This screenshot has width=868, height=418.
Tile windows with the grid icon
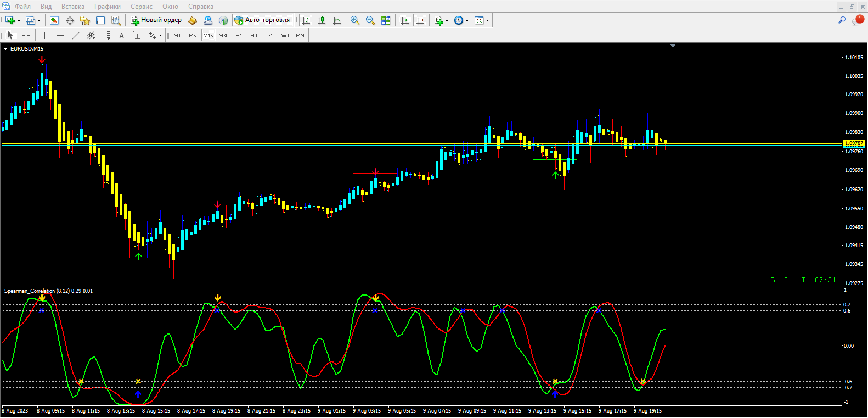[x=386, y=20]
